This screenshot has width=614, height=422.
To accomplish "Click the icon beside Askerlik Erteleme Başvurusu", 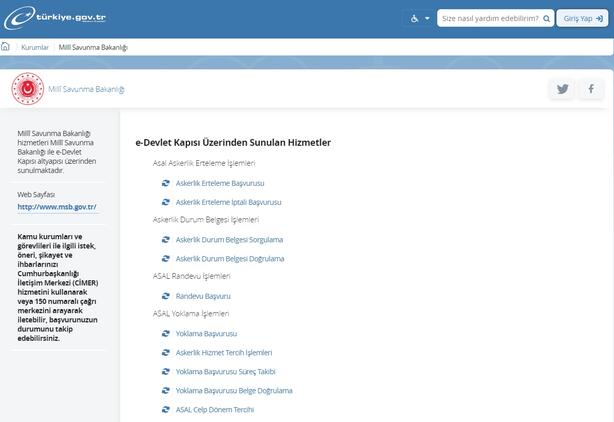I will 166,183.
